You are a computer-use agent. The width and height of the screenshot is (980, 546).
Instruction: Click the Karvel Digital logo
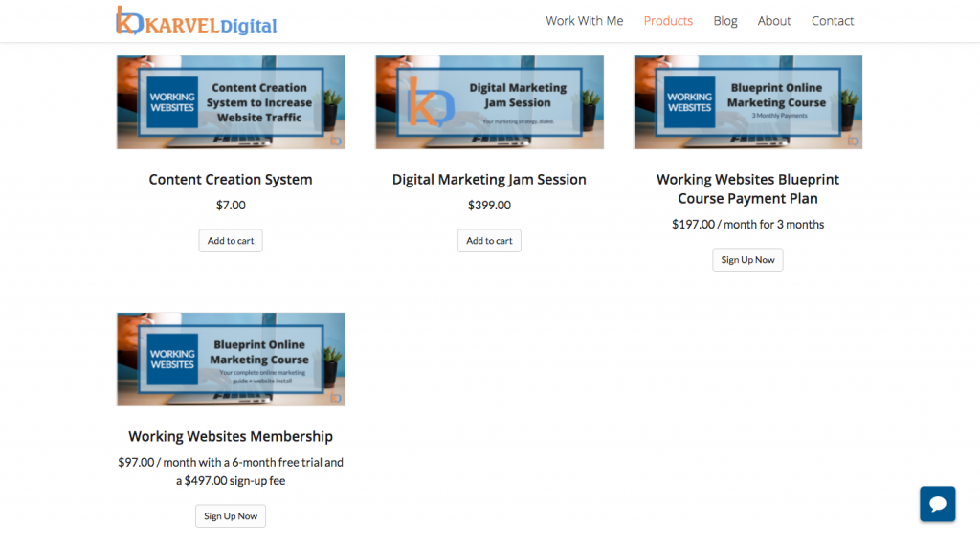[x=196, y=21]
